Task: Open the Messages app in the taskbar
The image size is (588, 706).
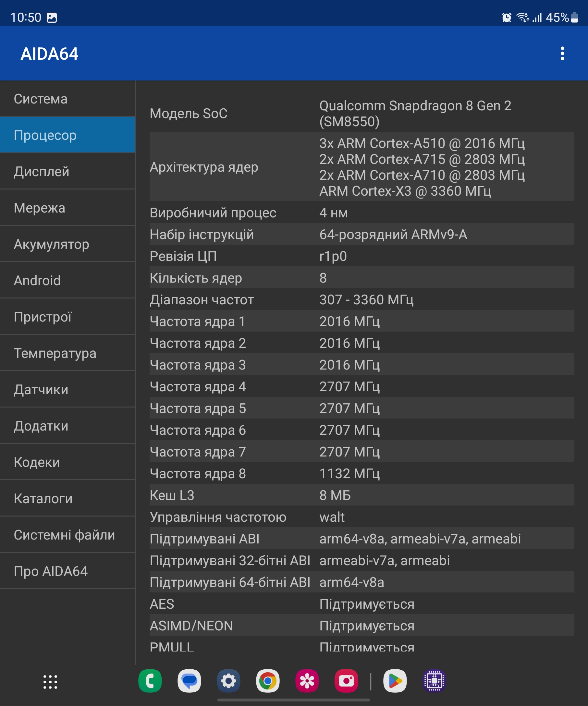Action: point(189,681)
